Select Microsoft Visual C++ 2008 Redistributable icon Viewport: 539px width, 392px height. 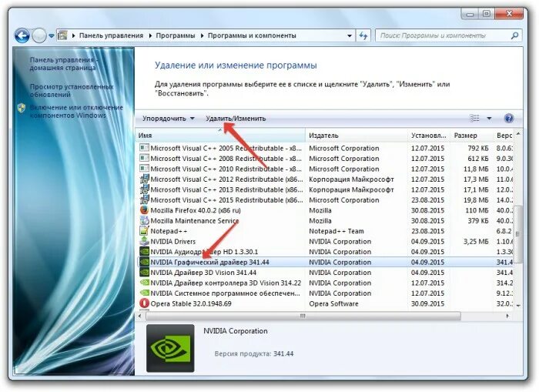(x=145, y=158)
